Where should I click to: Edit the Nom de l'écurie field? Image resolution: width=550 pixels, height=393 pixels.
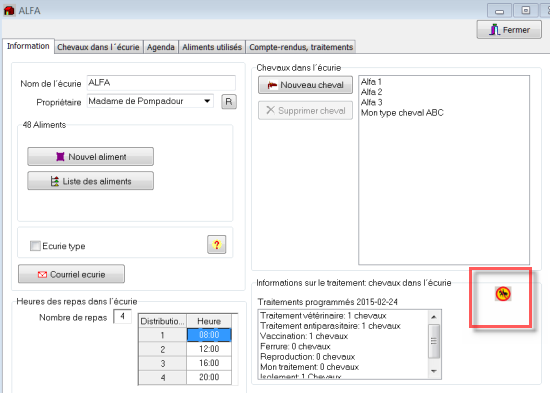pyautogui.click(x=161, y=83)
